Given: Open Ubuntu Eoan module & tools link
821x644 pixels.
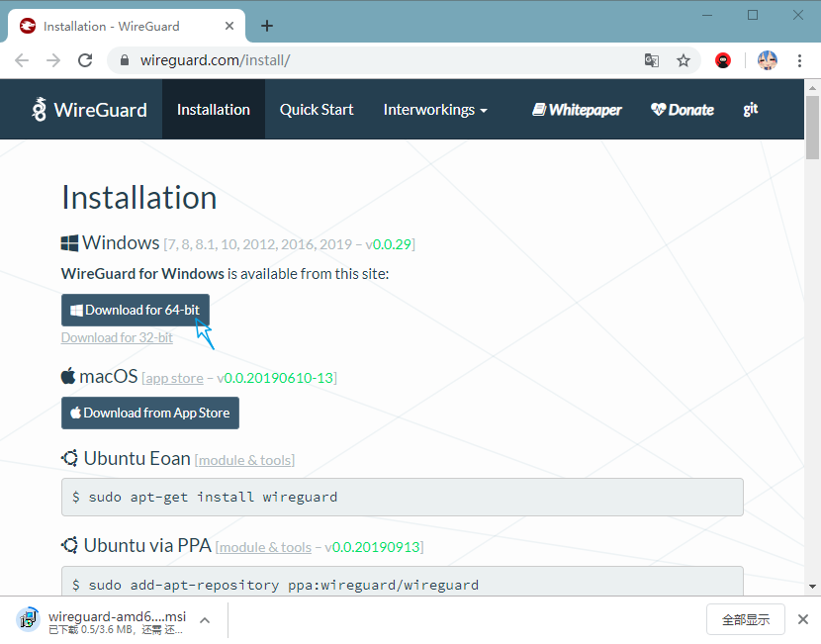Looking at the screenshot, I should pyautogui.click(x=244, y=460).
